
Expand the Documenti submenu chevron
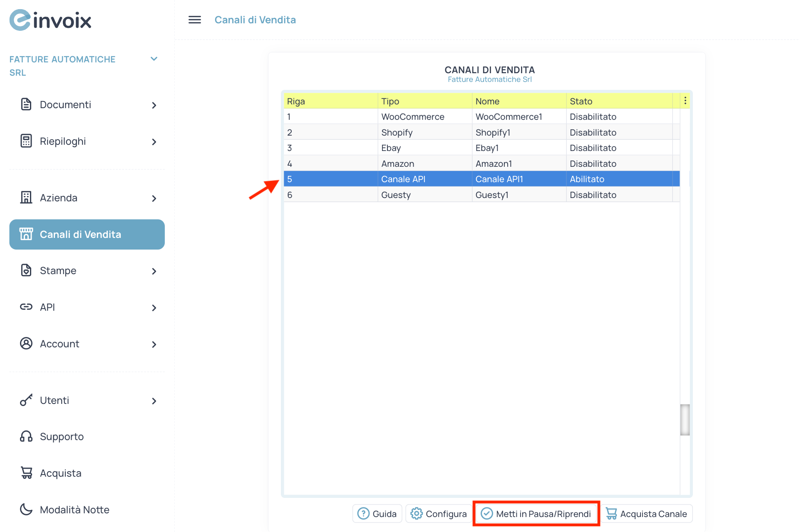tap(154, 105)
